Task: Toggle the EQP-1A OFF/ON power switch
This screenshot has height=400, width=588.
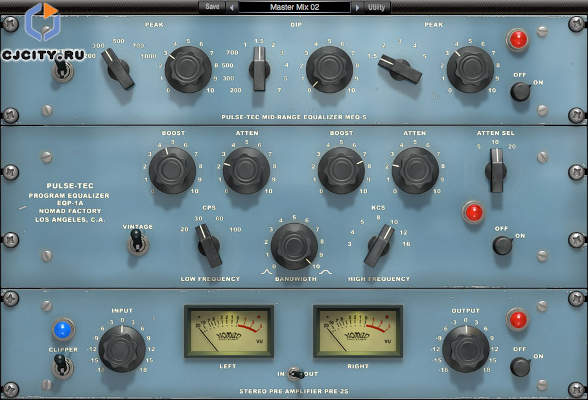Action: coord(503,245)
